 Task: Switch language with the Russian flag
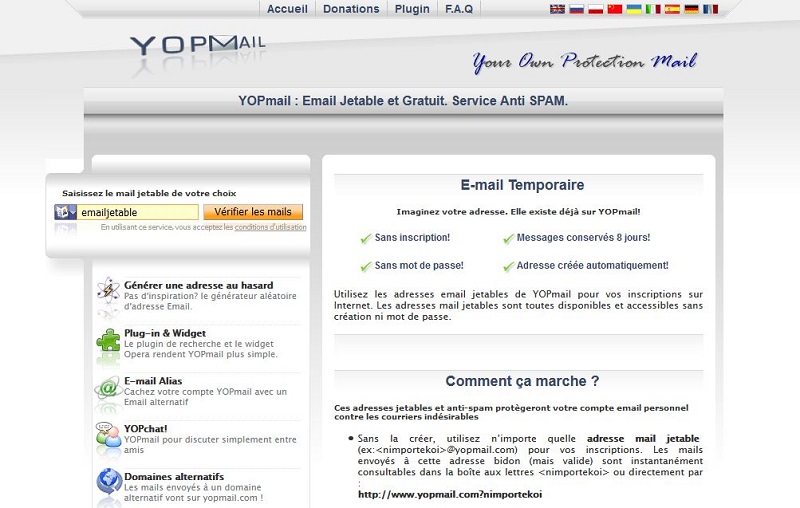click(577, 9)
